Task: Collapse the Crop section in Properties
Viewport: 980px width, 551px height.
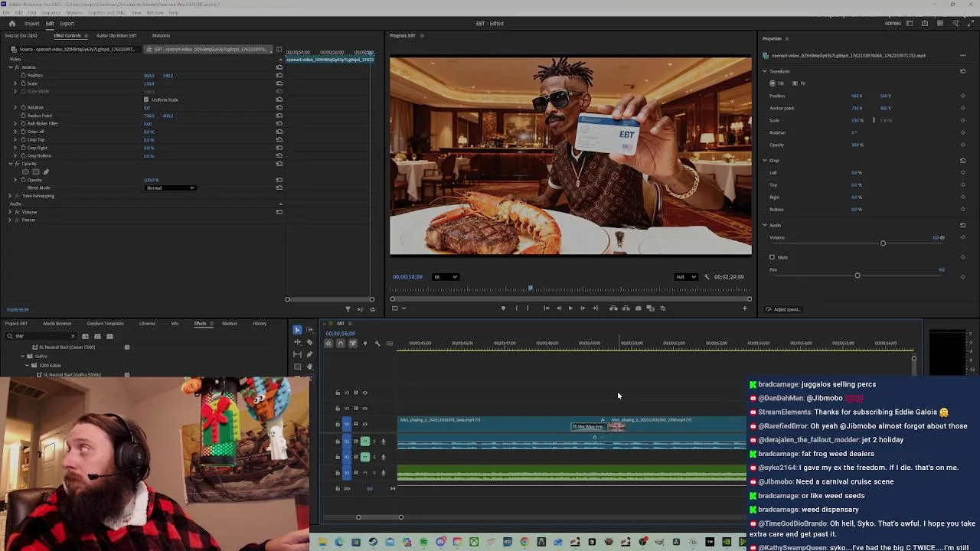Action: tap(764, 160)
